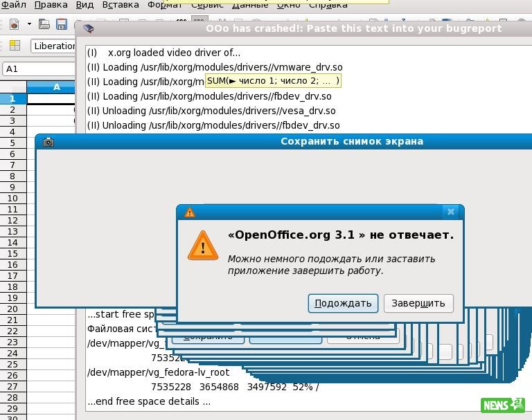This screenshot has width=532, height=420.
Task: Click the '...start free sp' line
Action: [x=121, y=314]
